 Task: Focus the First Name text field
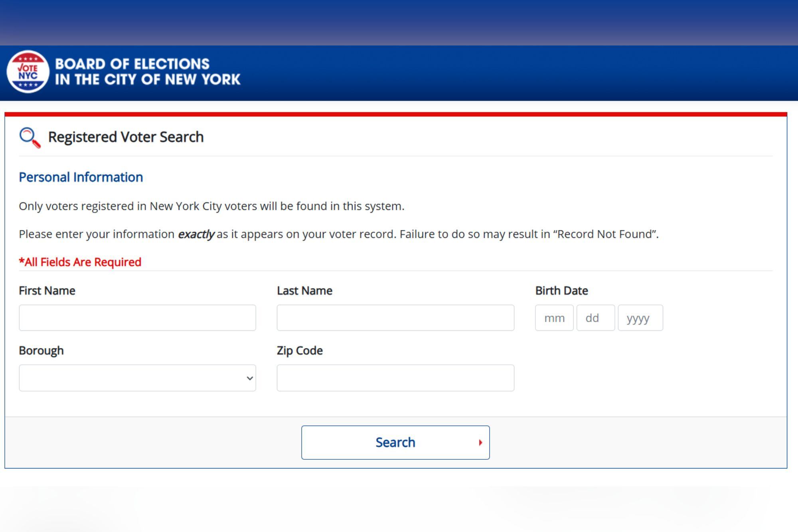coord(137,318)
